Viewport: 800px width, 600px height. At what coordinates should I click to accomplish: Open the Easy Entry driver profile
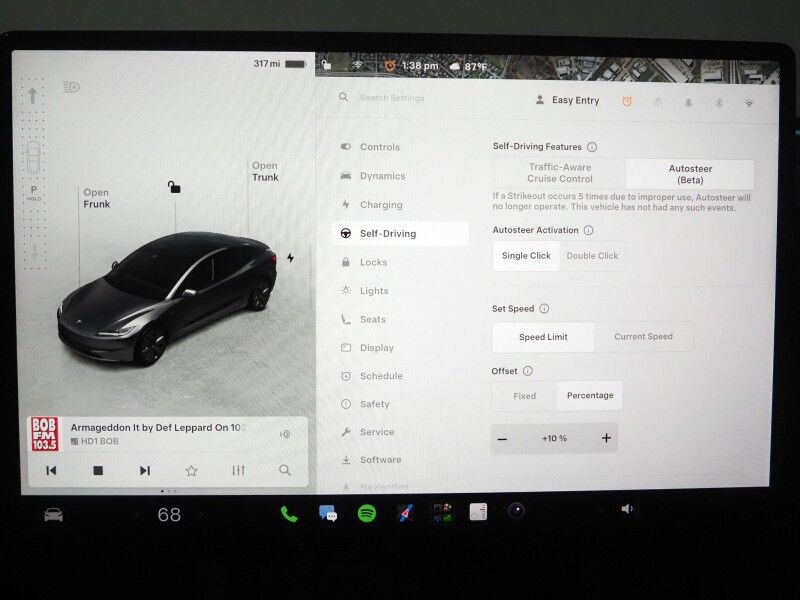(x=567, y=101)
